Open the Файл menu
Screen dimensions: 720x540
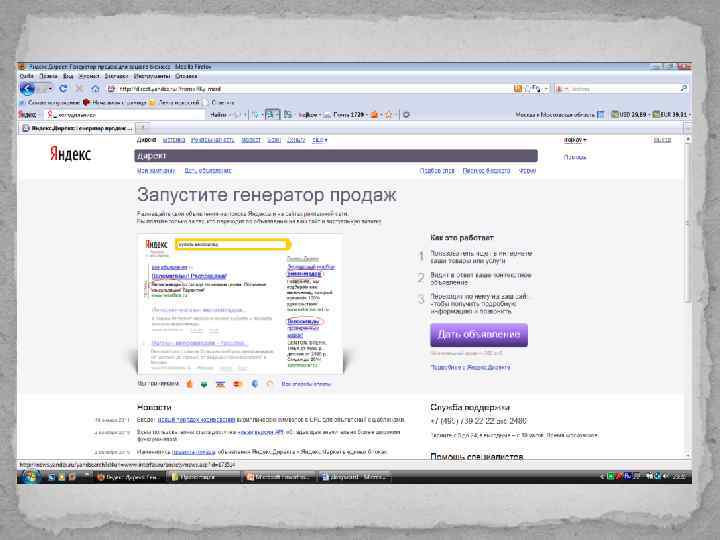point(27,76)
